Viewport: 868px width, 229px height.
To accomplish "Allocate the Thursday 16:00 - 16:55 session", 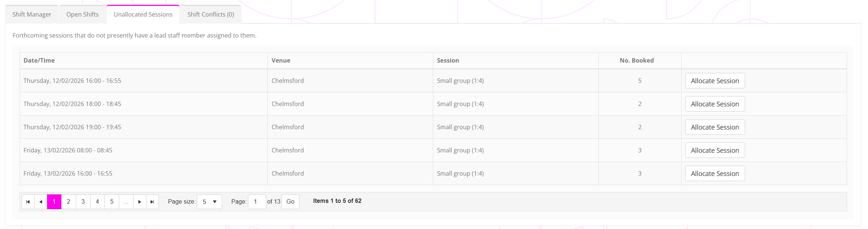I will 715,81.
